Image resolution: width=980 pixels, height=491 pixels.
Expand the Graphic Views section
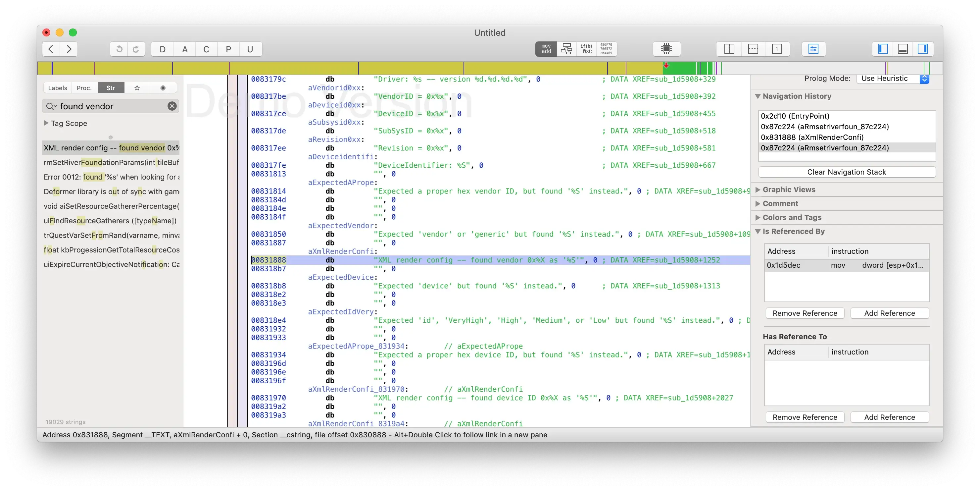coord(758,190)
